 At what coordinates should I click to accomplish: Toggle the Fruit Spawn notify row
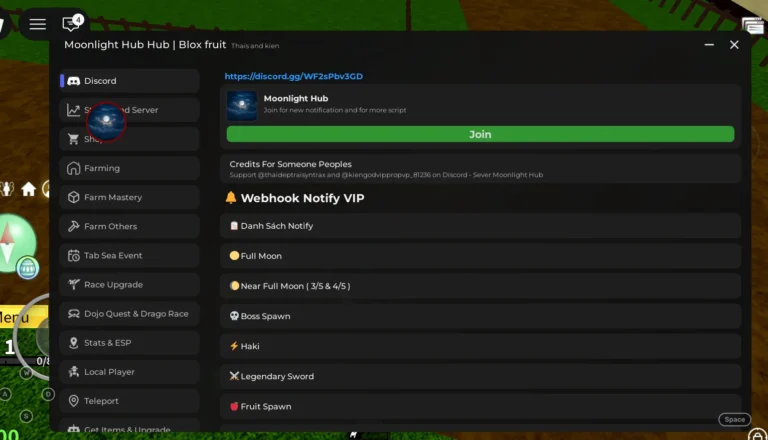point(480,406)
